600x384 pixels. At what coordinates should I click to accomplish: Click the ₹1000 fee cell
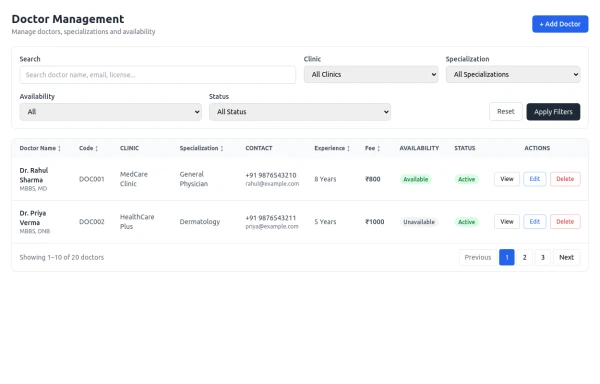[x=375, y=222]
